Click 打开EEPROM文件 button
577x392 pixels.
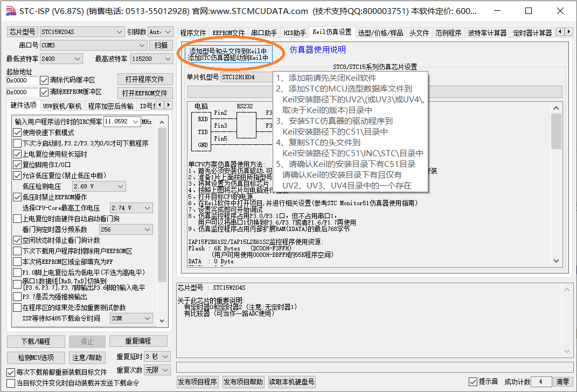(144, 93)
